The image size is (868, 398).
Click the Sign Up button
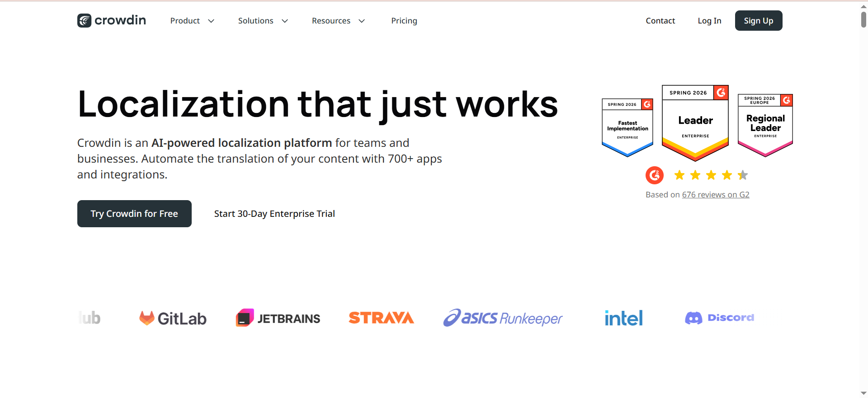point(759,21)
